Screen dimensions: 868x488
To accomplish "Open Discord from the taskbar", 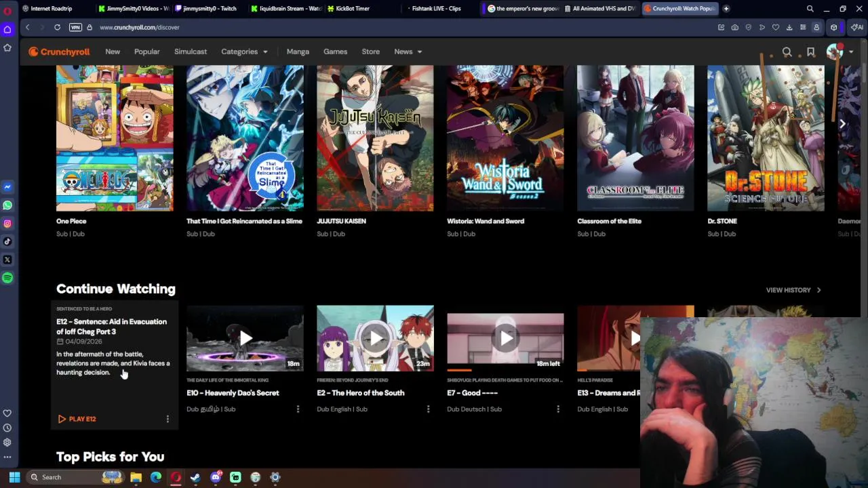I will tap(216, 477).
